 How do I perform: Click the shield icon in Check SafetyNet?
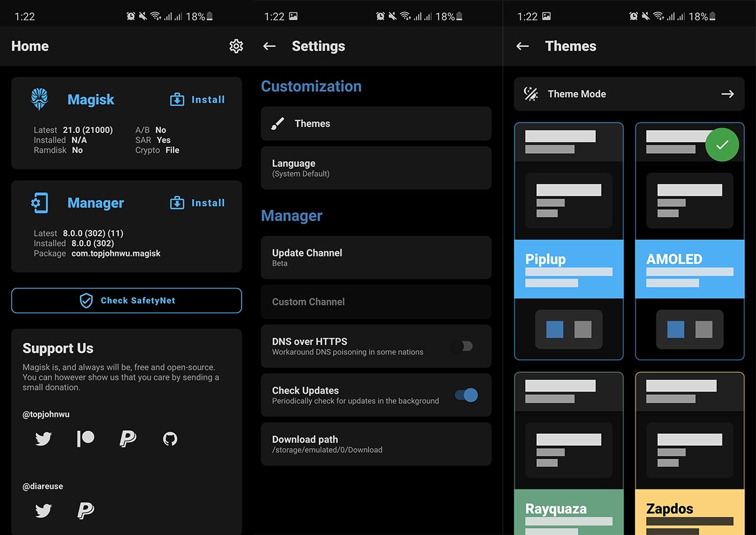pyautogui.click(x=86, y=300)
